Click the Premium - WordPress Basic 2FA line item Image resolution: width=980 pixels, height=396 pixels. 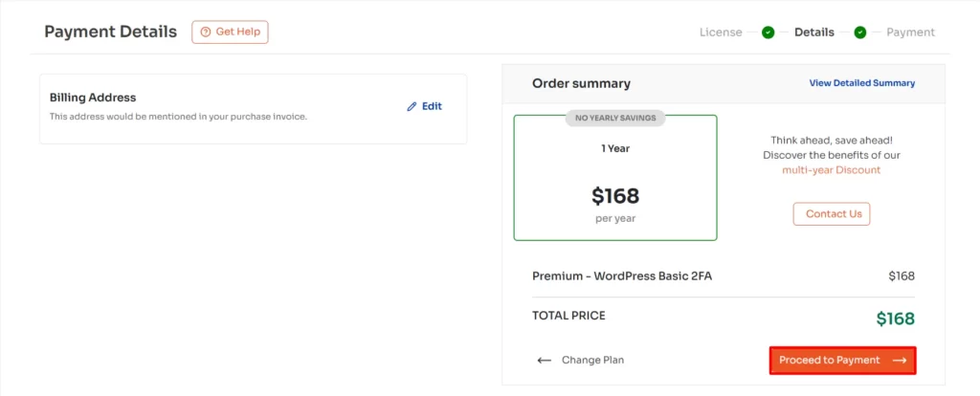622,276
